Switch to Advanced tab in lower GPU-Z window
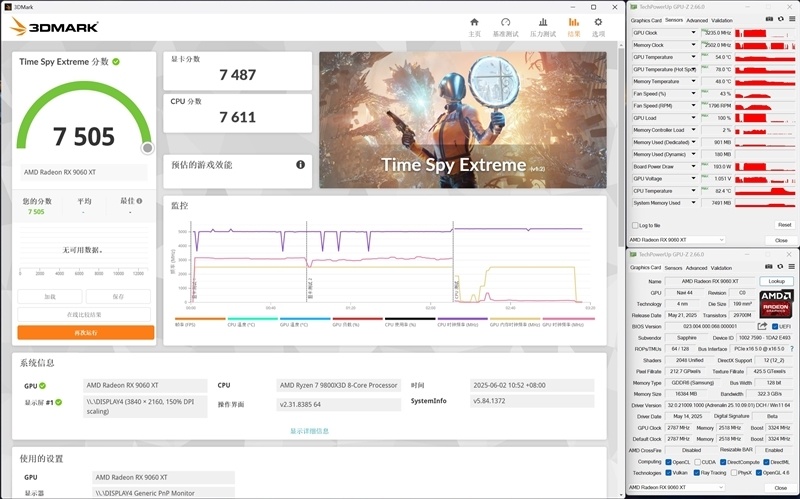The width and height of the screenshot is (800, 499). (696, 268)
